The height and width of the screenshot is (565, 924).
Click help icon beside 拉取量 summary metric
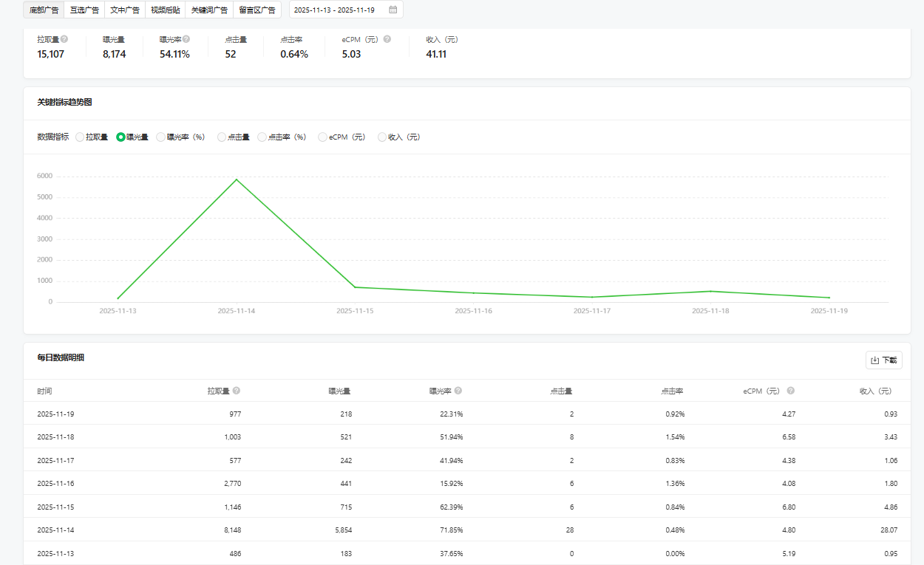pyautogui.click(x=64, y=39)
